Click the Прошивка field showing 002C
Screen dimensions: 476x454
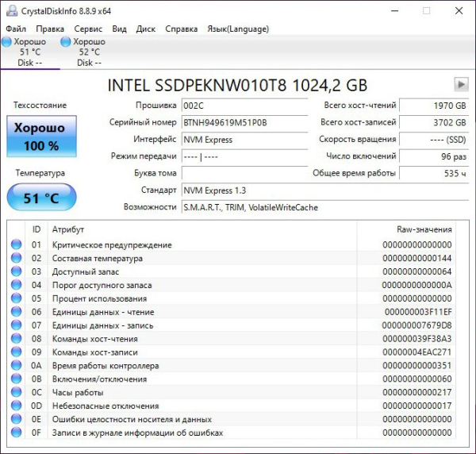pyautogui.click(x=244, y=106)
